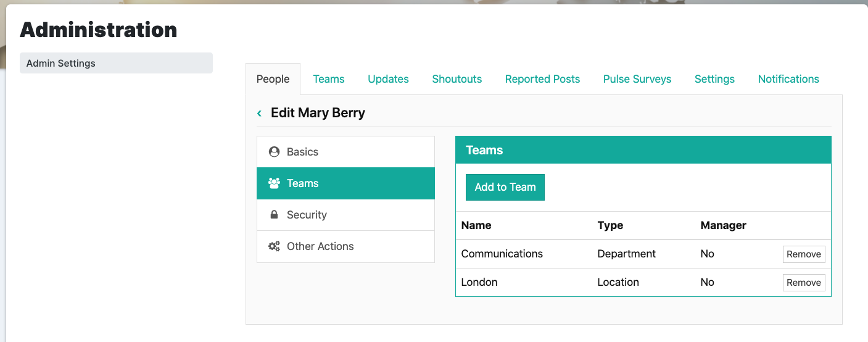The width and height of the screenshot is (868, 342).
Task: Open the Shoutouts tab
Action: click(x=457, y=79)
